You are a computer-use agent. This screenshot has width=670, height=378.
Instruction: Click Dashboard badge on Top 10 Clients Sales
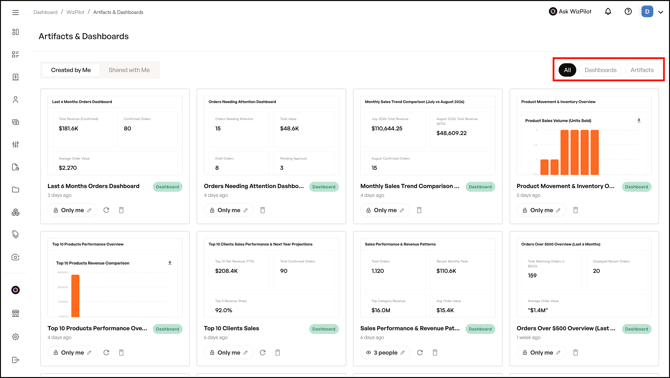coord(324,329)
